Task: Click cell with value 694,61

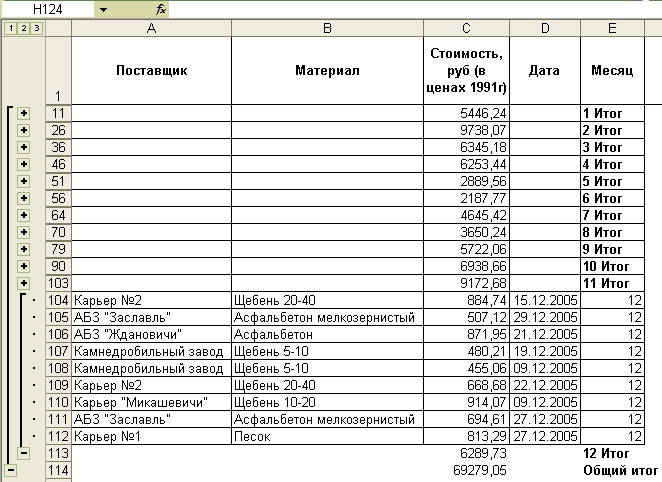Action: [x=466, y=420]
